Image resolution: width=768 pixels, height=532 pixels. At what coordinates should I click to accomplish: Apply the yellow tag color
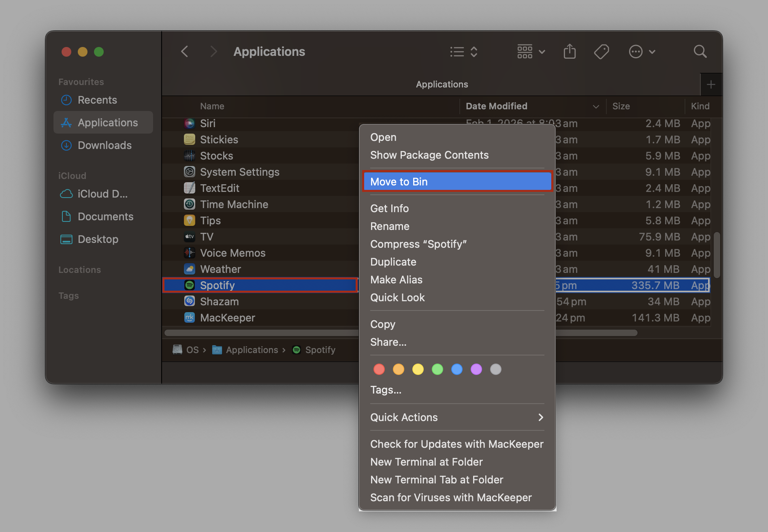click(418, 369)
